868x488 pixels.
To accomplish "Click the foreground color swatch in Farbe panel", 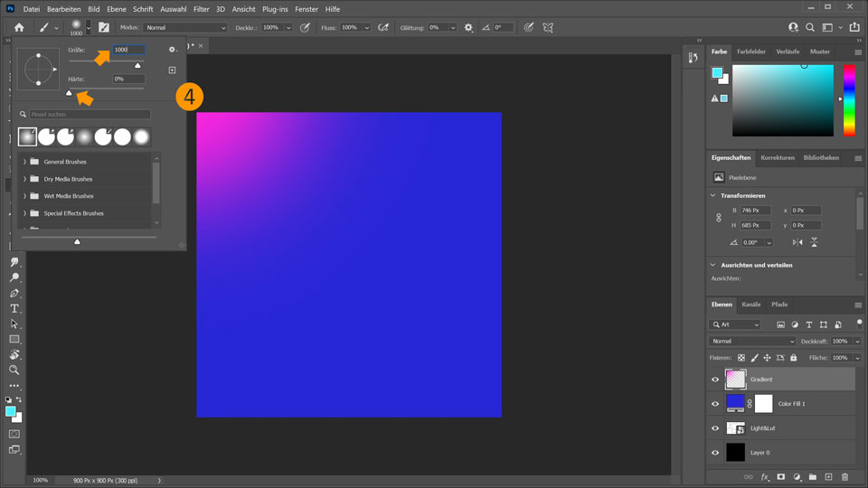I will [717, 72].
